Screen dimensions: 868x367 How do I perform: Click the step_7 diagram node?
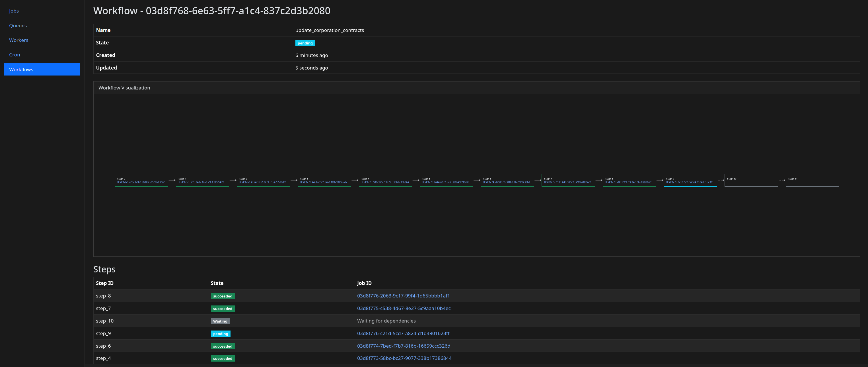point(568,180)
